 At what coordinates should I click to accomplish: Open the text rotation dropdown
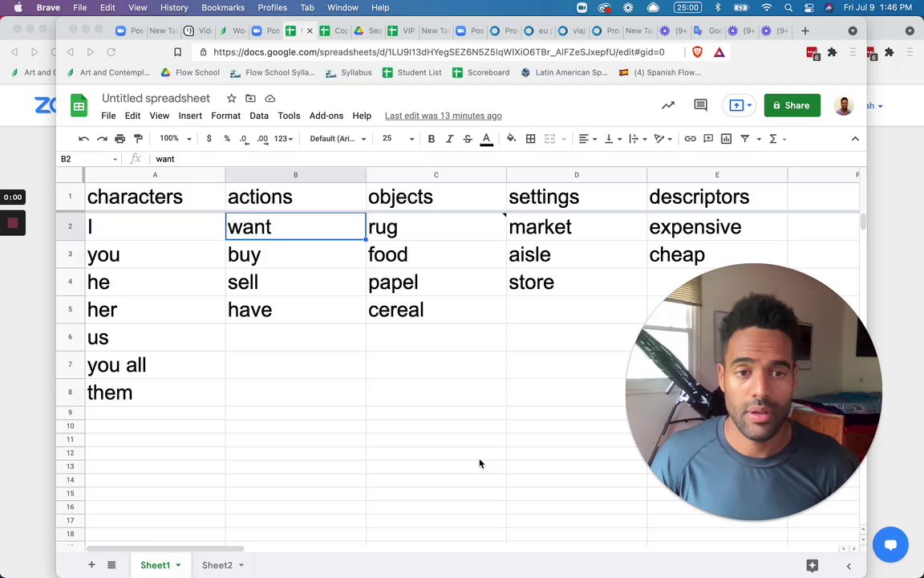[x=663, y=139]
